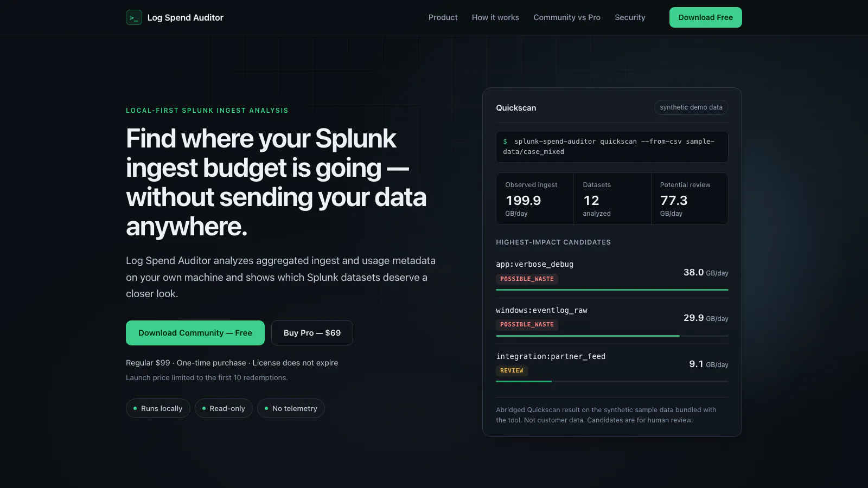868x488 pixels.
Task: Click the Runs locally badge
Action: (158, 408)
